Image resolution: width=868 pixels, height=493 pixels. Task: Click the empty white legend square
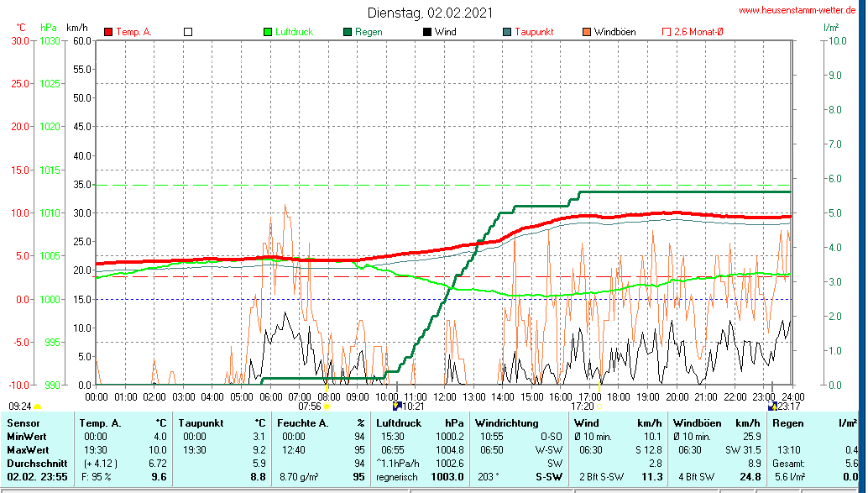click(188, 32)
